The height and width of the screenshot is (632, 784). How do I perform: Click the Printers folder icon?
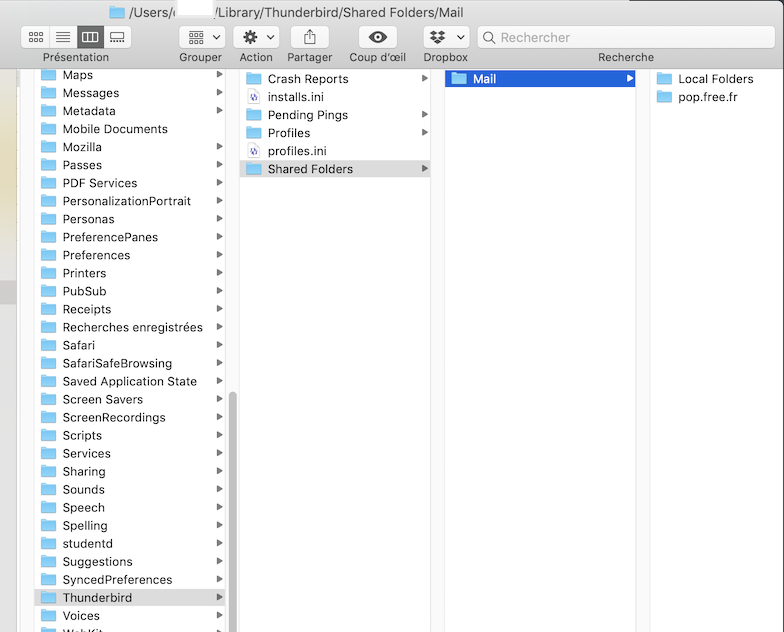[x=48, y=272]
